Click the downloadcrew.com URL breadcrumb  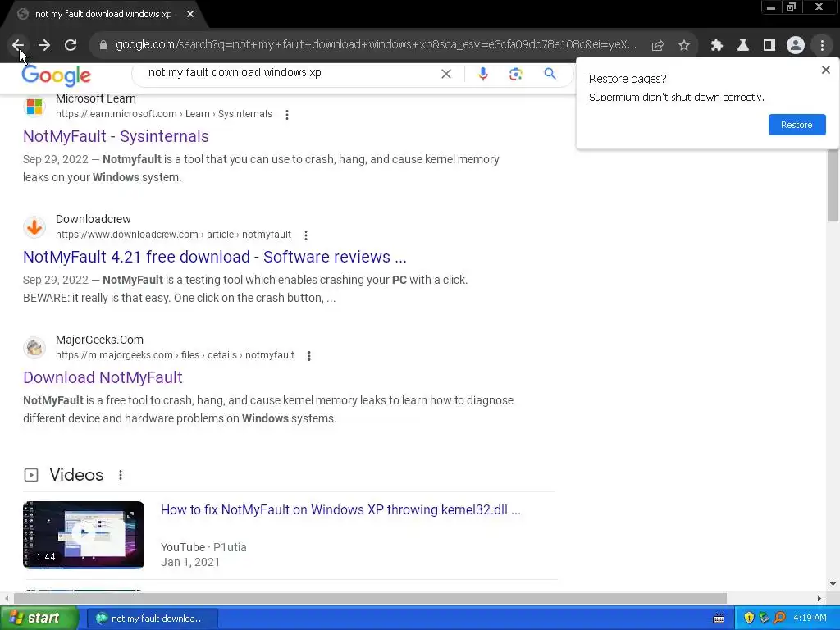(174, 235)
